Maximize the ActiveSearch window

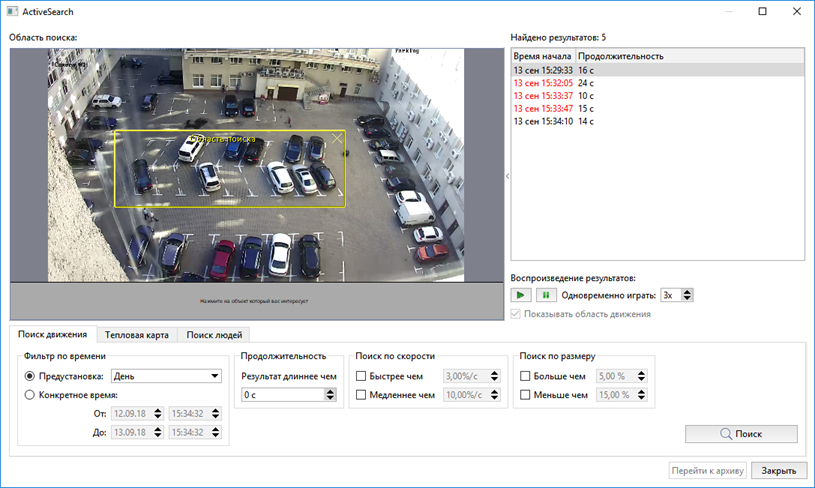tap(762, 12)
